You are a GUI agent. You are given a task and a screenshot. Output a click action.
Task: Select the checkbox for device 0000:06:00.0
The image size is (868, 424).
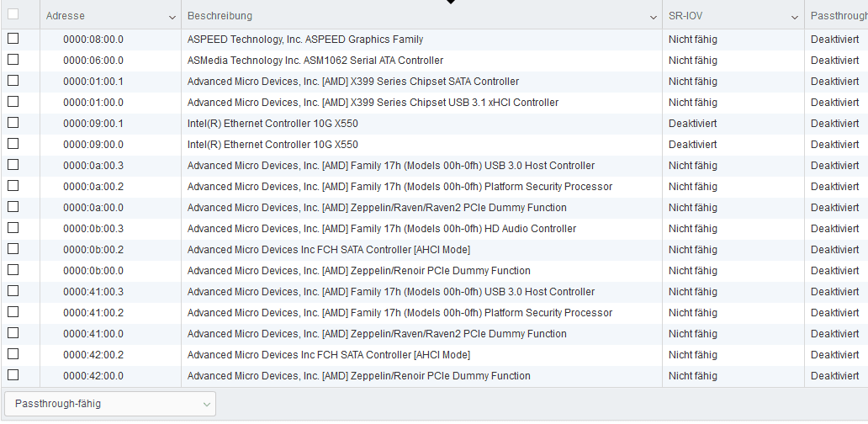point(13,60)
